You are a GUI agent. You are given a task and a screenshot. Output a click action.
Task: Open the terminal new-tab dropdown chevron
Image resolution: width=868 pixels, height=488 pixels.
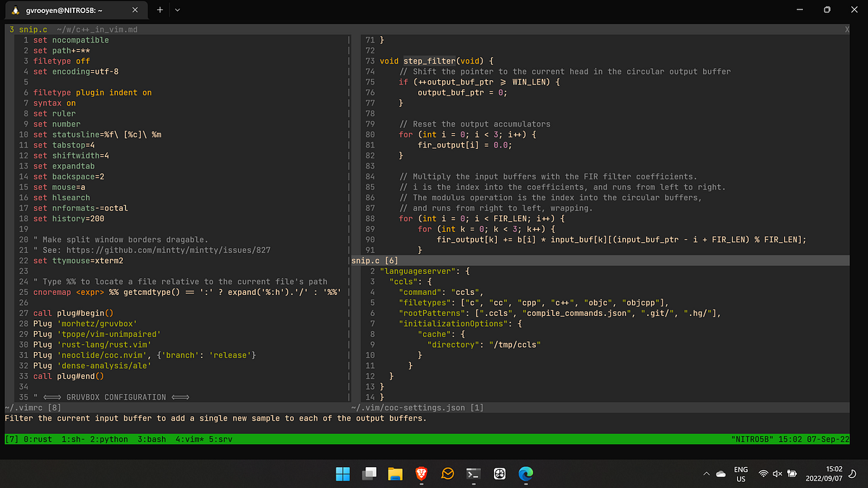(x=178, y=10)
